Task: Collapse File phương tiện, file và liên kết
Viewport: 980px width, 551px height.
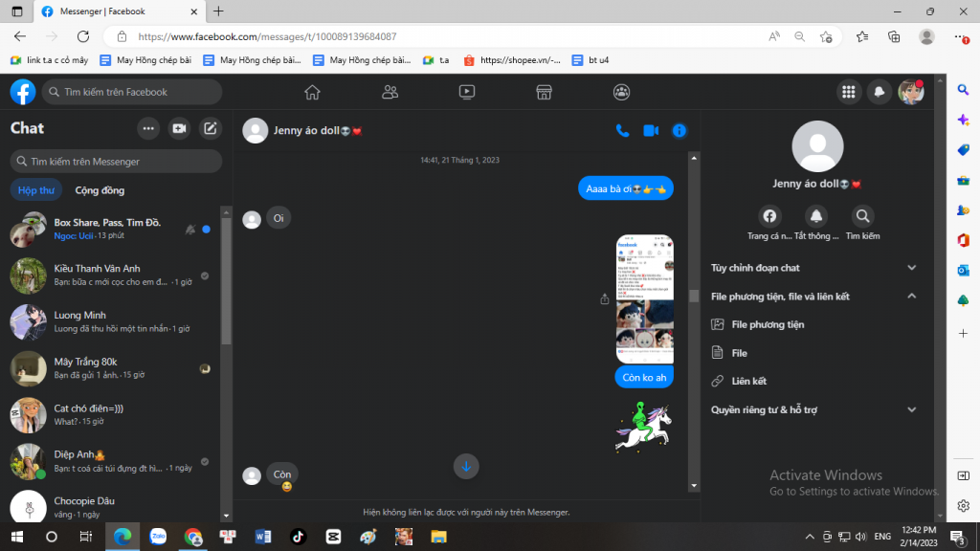Action: pos(911,297)
